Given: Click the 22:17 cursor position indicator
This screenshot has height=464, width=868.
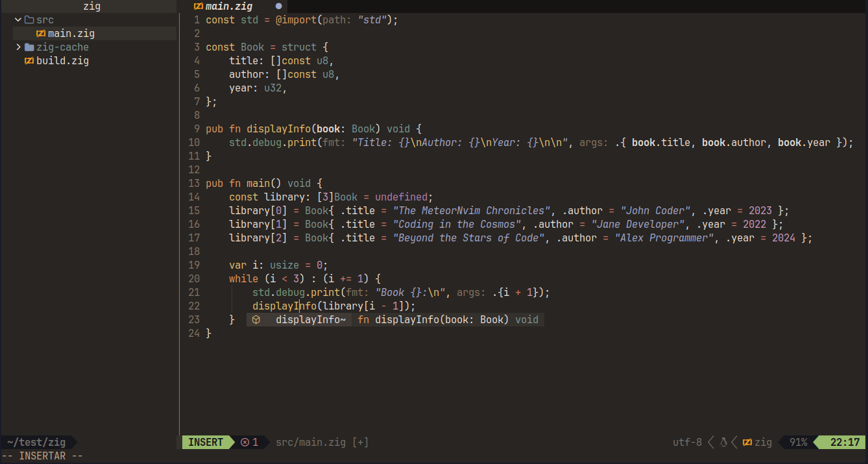Looking at the screenshot, I should [845, 443].
